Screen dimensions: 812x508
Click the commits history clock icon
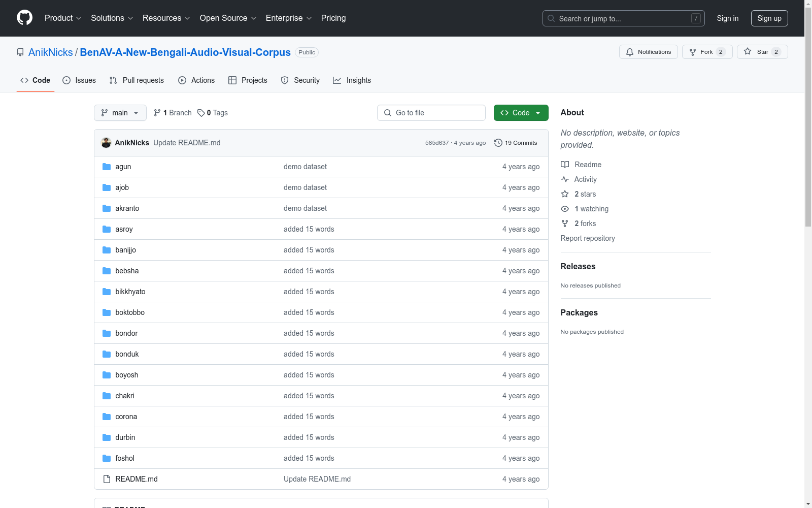pos(498,143)
